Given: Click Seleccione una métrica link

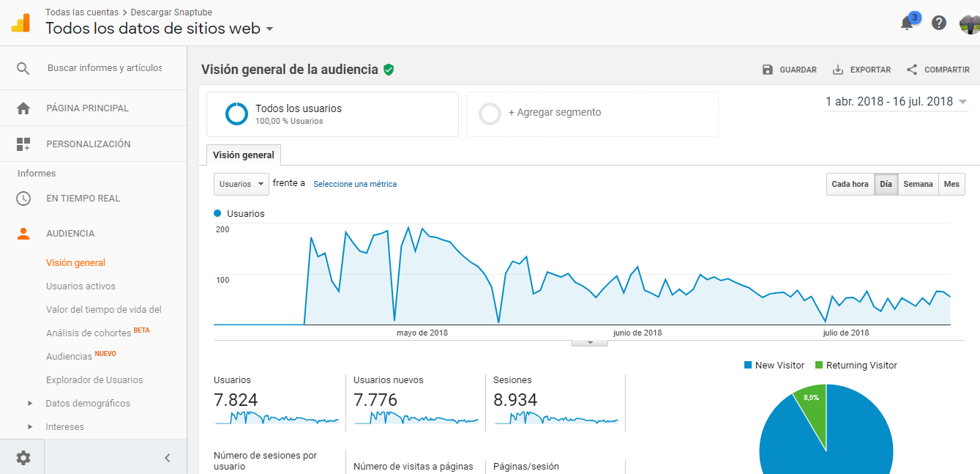Looking at the screenshot, I should click(x=355, y=185).
